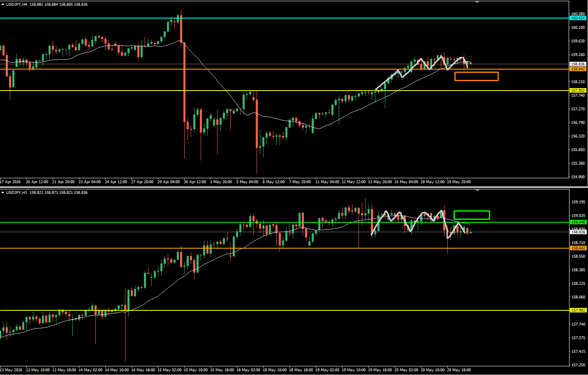Screen dimensions: 588x375
Task: Click the 18 May 18:00 time label
Action: [x=301, y=370]
